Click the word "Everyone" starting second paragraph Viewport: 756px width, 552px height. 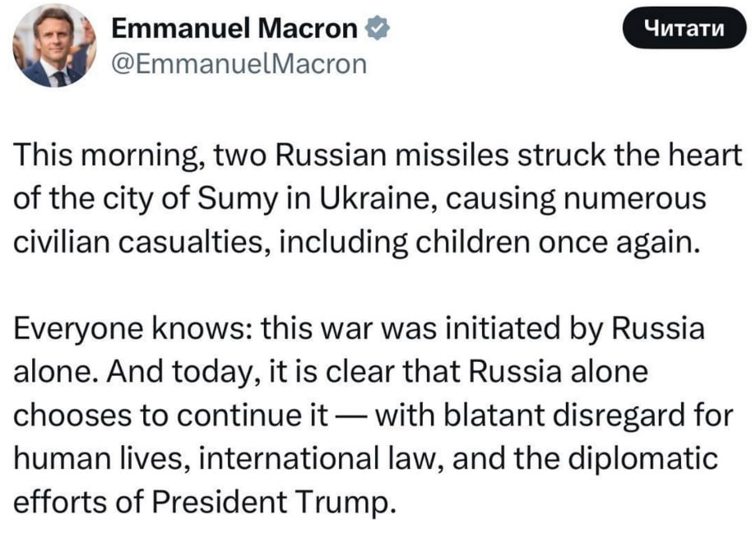[78, 329]
